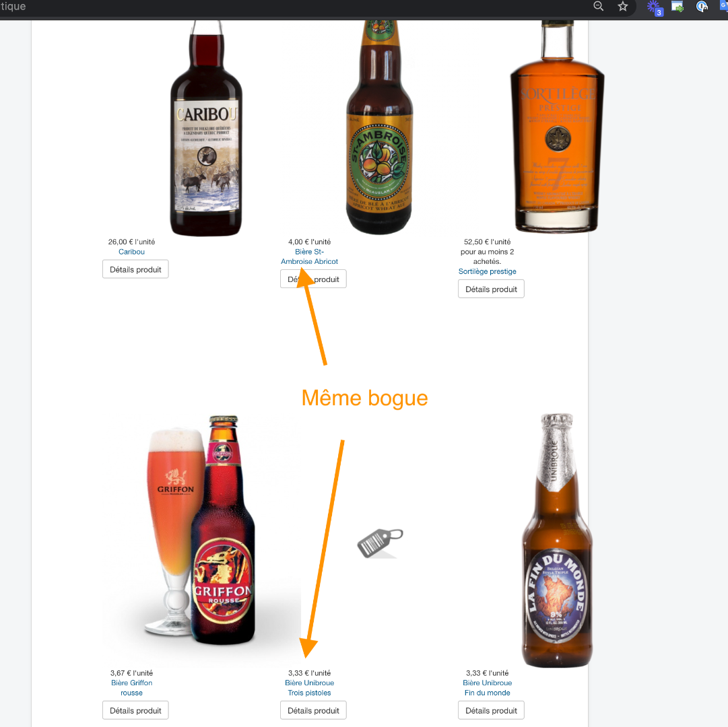Follow the Caribou product link
728x727 pixels.
(x=131, y=252)
